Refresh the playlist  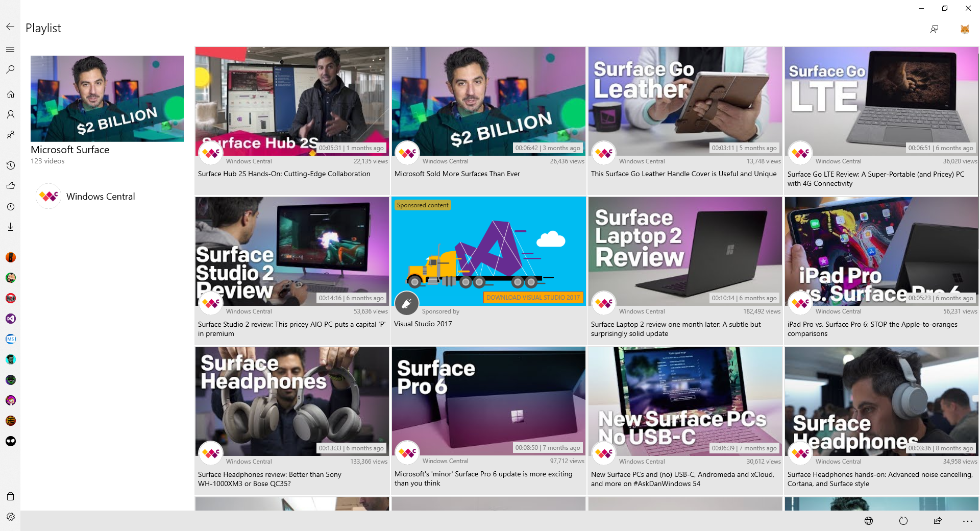(x=903, y=521)
